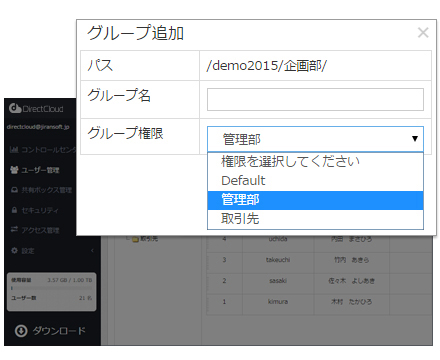This screenshot has width=440, height=360.
Task: Click the セキュリティ lock icon
Action: [x=14, y=210]
